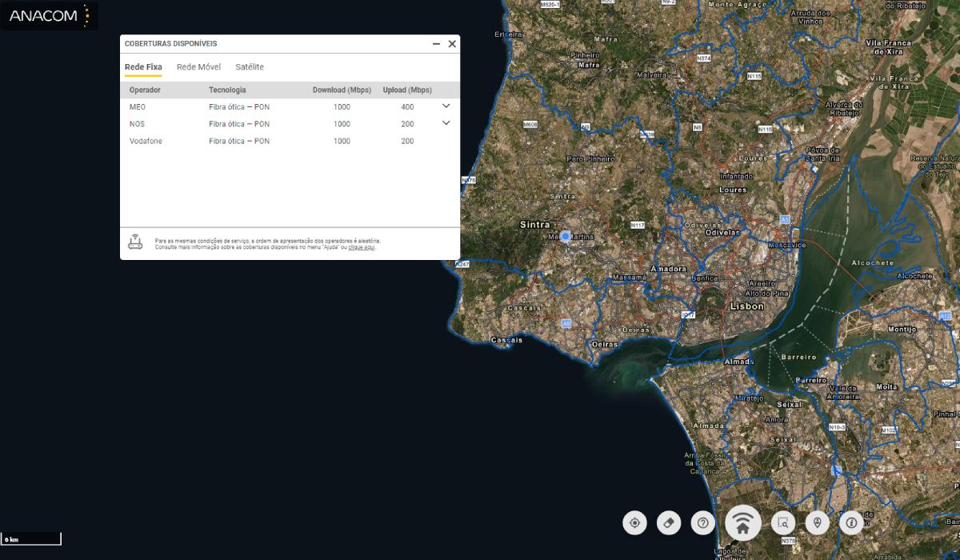
Task: Select the Rede Fixa tab
Action: 143,67
